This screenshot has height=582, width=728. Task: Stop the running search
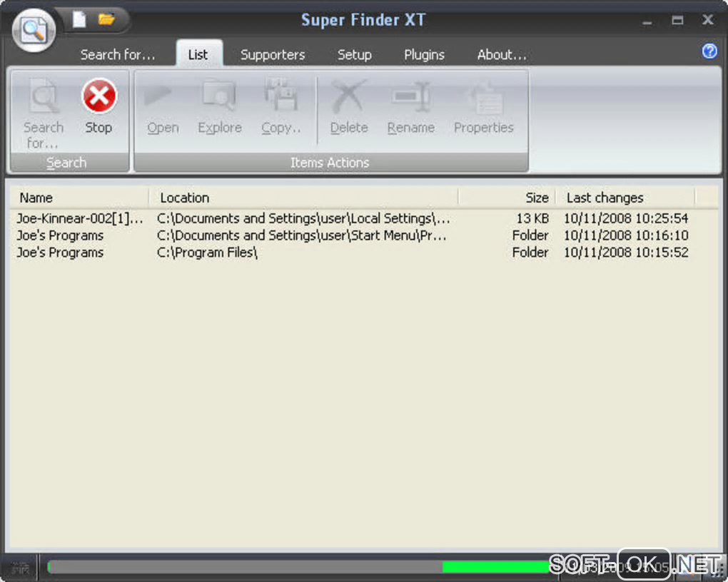coord(99,107)
